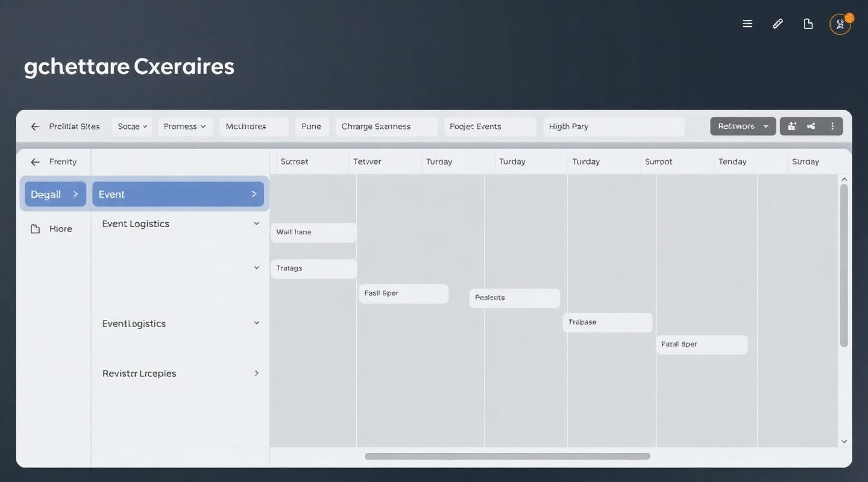Expand the highlighted Event row chevron
Image resolution: width=868 pixels, height=482 pixels.
[254, 194]
